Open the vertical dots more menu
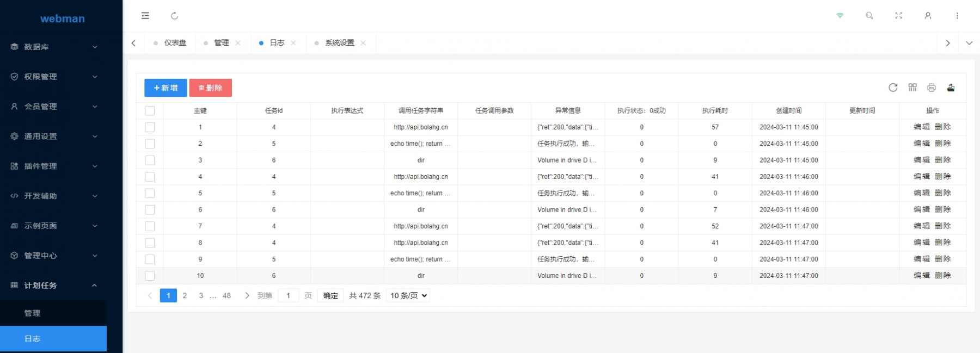980x353 pixels. point(957,16)
